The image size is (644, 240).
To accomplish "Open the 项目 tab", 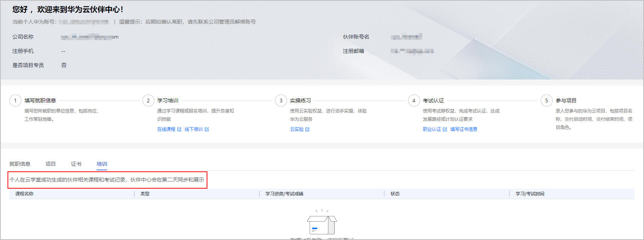I will 50,164.
